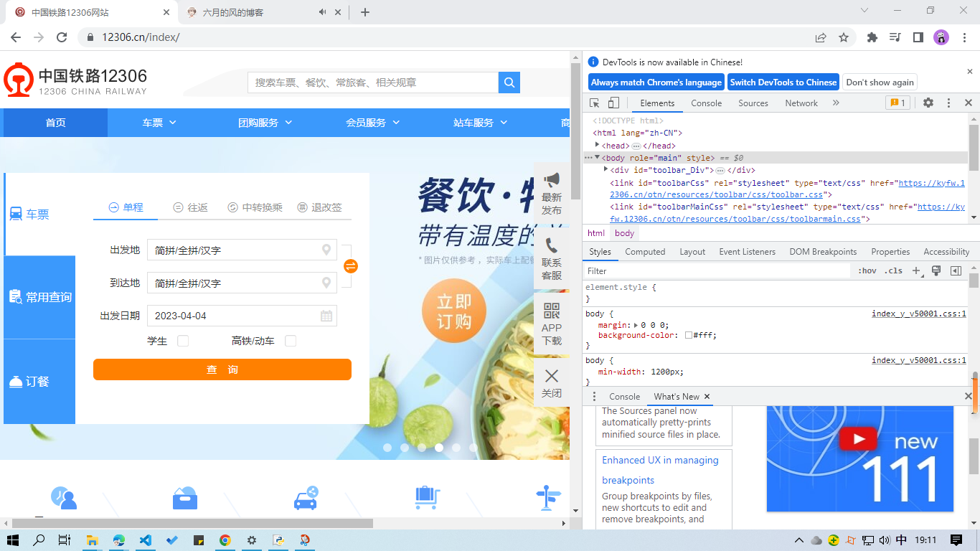Toggle computed styles sidebar icon
This screenshot has width=980, height=551.
[956, 271]
